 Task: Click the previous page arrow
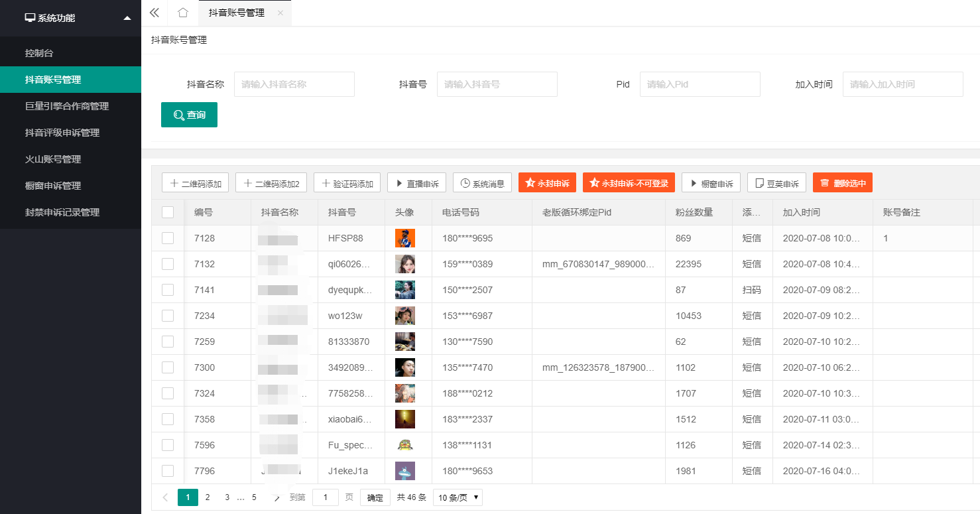pyautogui.click(x=166, y=497)
